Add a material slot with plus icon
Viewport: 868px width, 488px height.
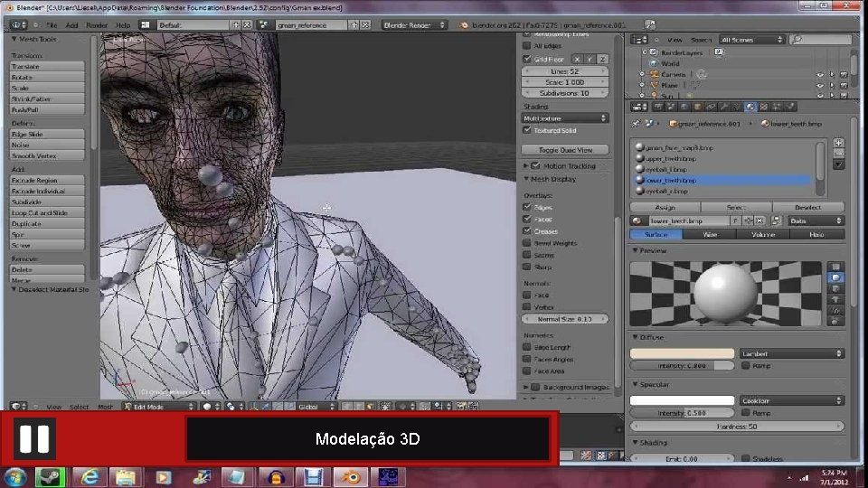pyautogui.click(x=839, y=143)
